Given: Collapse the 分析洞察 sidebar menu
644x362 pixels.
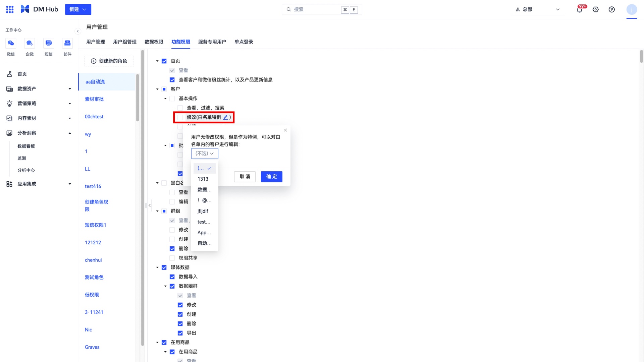Looking at the screenshot, I should coord(39,133).
